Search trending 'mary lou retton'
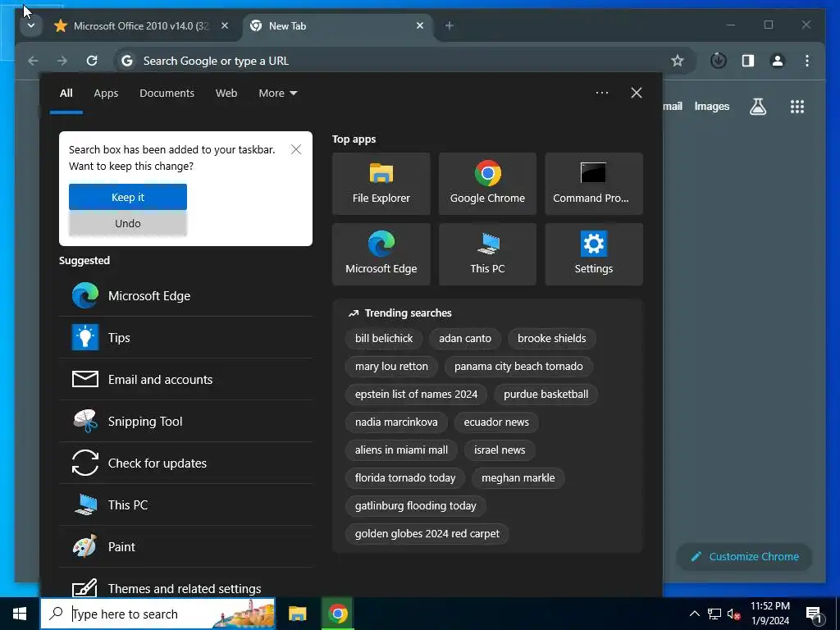The width and height of the screenshot is (840, 630). [391, 367]
